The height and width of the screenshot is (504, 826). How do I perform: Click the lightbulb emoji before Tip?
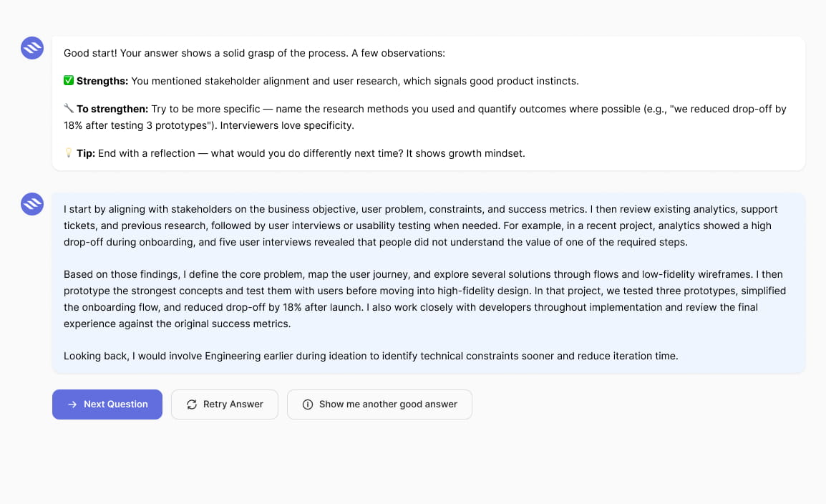[x=69, y=152]
